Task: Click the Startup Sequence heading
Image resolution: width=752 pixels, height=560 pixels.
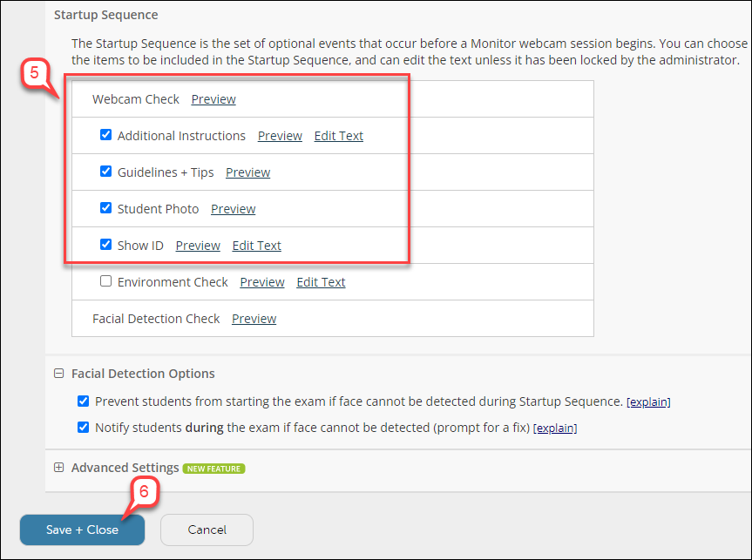Action: pos(106,15)
